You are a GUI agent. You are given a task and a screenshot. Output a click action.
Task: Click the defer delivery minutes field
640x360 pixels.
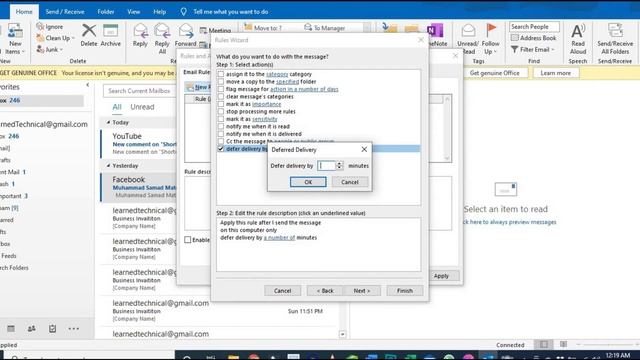coord(326,166)
